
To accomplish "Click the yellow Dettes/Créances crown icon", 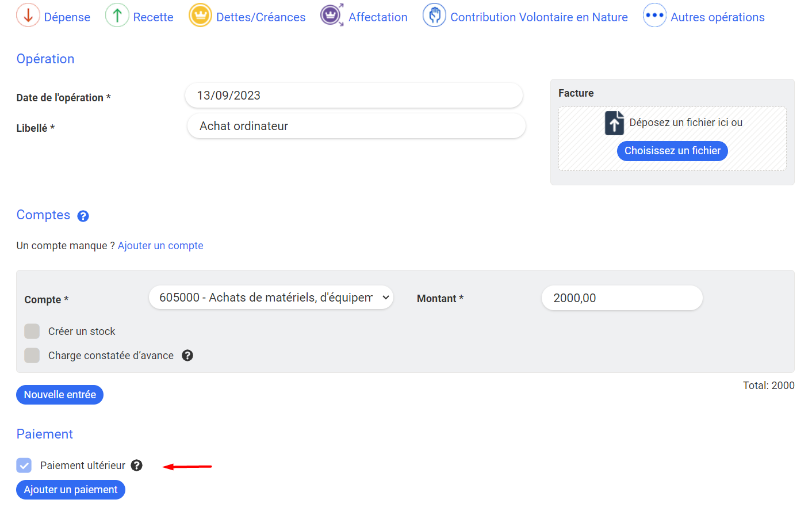I will (x=200, y=16).
